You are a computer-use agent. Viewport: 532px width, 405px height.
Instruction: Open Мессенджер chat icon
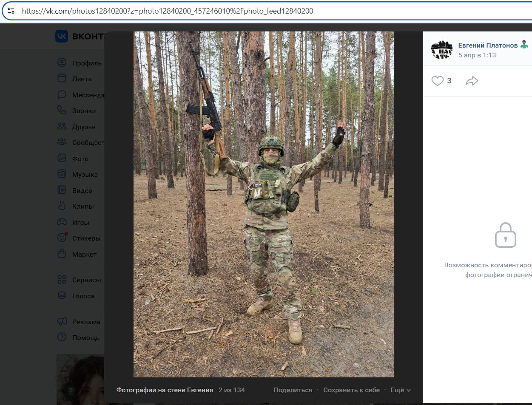point(62,94)
